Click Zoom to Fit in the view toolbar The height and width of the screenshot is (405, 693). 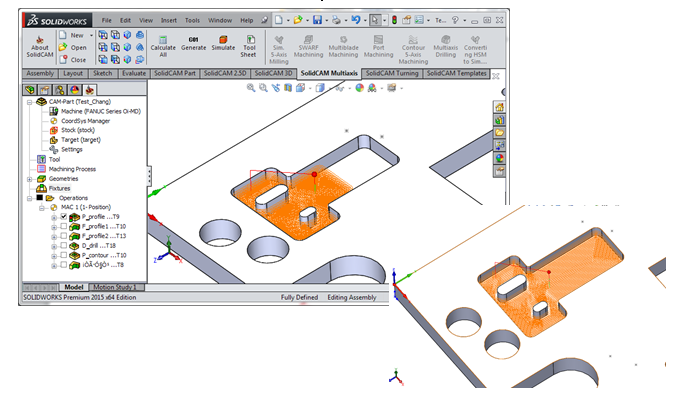point(251,88)
